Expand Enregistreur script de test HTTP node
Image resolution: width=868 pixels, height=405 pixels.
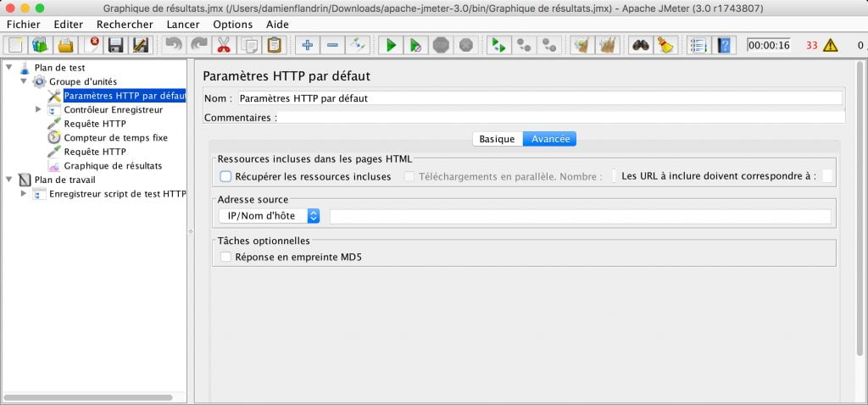point(23,194)
